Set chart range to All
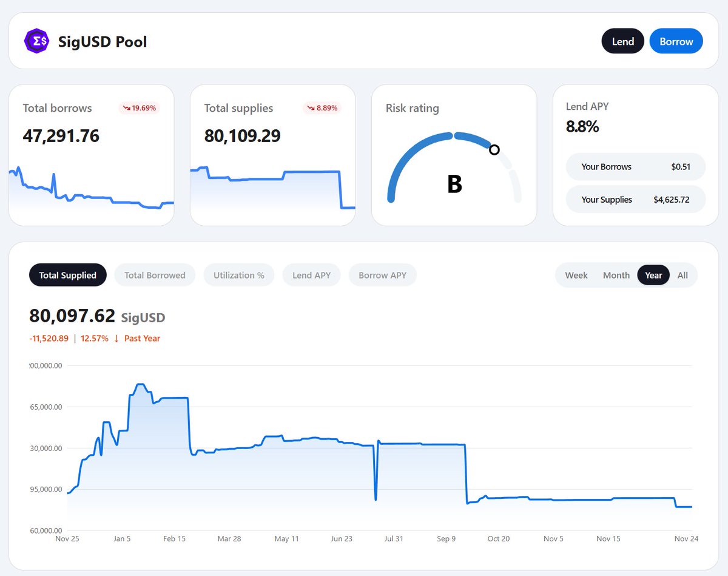 (682, 275)
